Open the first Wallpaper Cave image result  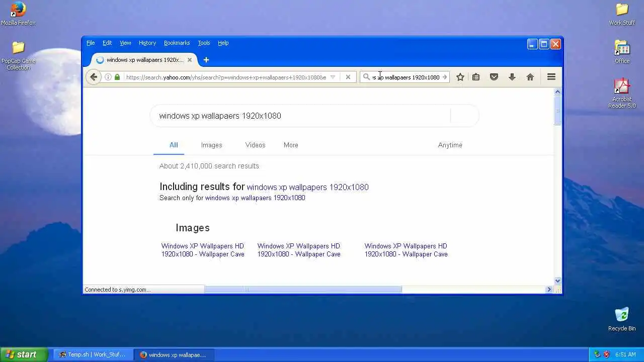203,250
